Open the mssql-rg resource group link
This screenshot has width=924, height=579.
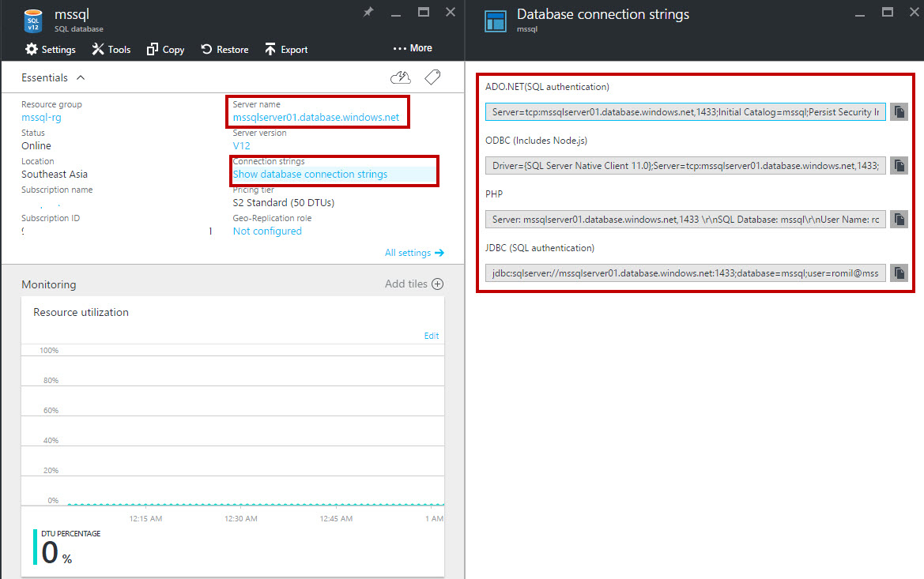click(x=41, y=117)
